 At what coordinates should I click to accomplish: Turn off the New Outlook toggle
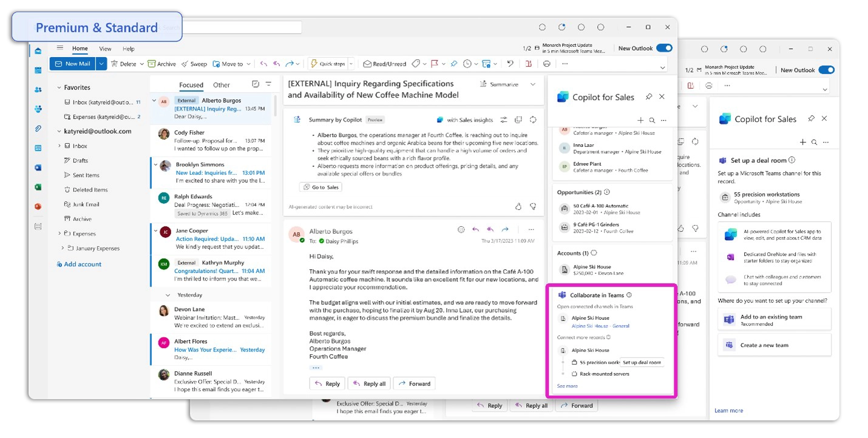click(x=664, y=49)
